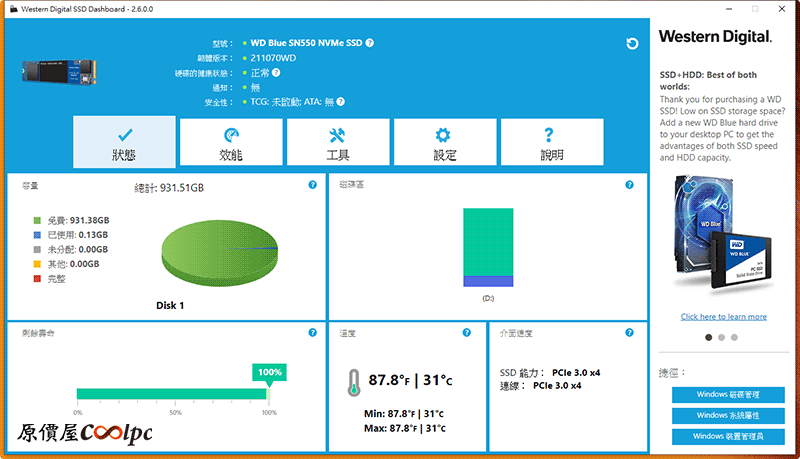Select the second carousel dot
Screen dimensions: 800x459
point(721,337)
